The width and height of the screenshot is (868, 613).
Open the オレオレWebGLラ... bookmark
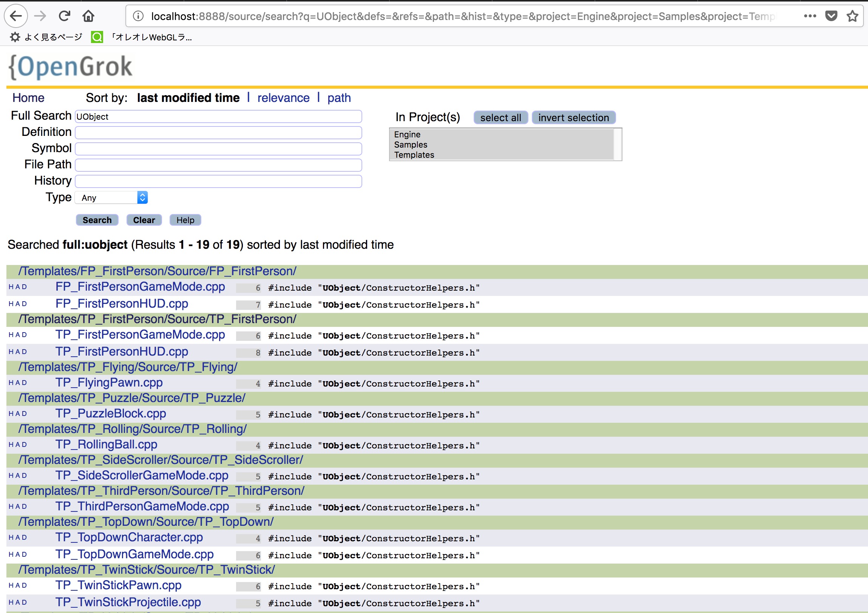[151, 37]
